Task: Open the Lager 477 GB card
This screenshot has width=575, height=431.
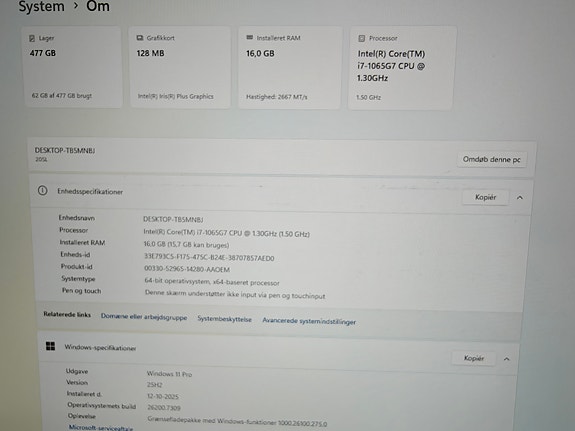Action: (72, 67)
